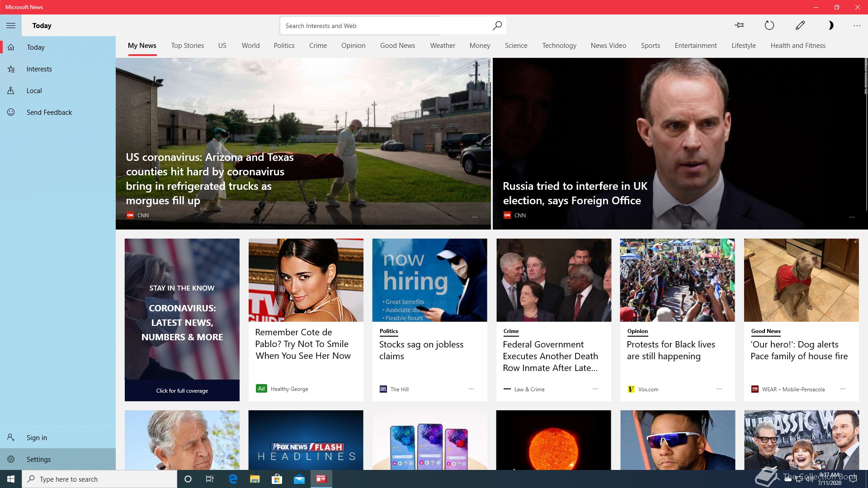Open the Russia UK election headline
The image size is (868, 488).
coord(575,193)
